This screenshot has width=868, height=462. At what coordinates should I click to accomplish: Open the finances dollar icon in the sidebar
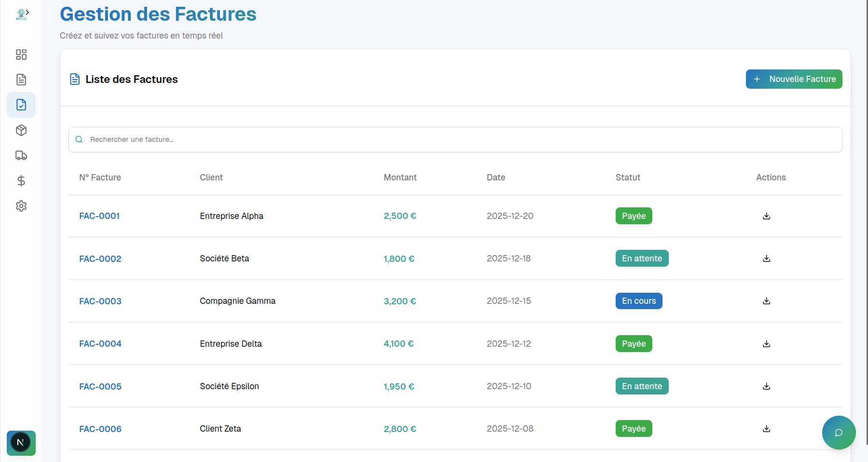(21, 181)
